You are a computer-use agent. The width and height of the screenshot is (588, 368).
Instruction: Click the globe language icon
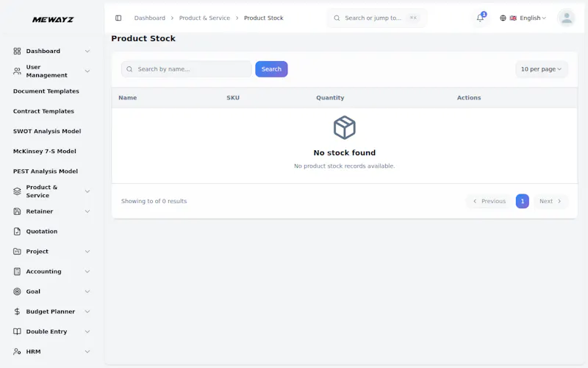point(503,18)
